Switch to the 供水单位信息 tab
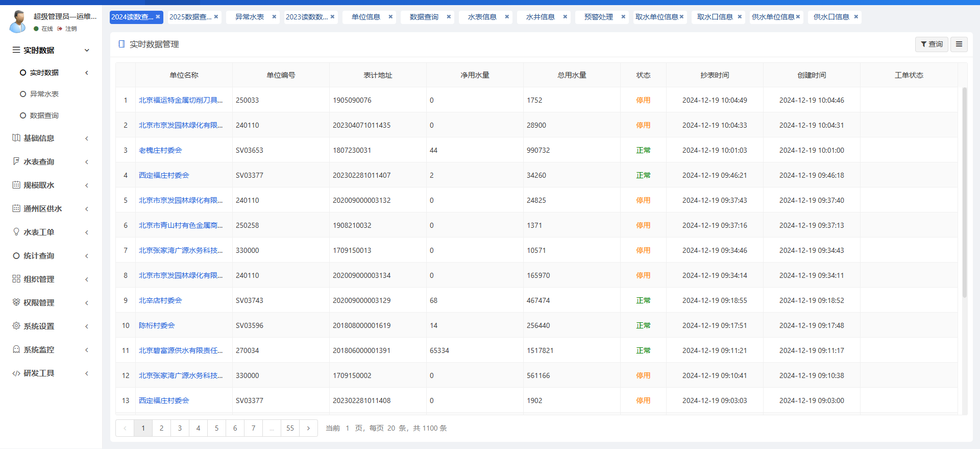The image size is (980, 449). [773, 17]
